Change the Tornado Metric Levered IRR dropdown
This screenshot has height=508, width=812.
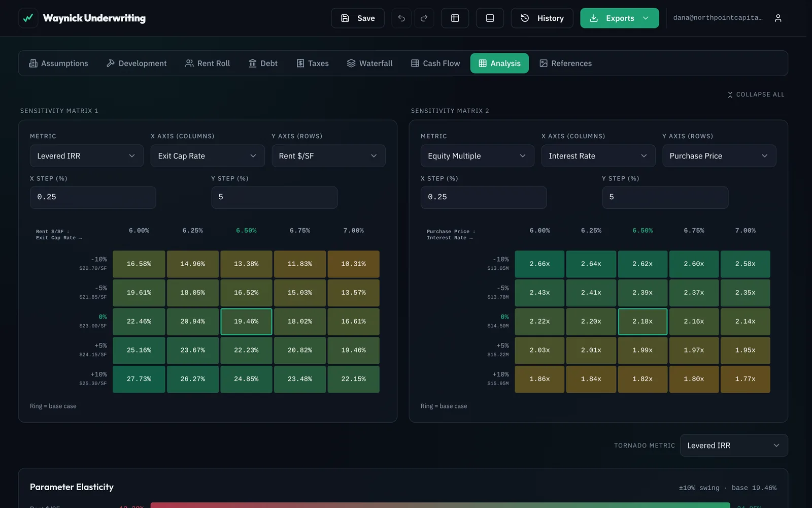point(734,446)
